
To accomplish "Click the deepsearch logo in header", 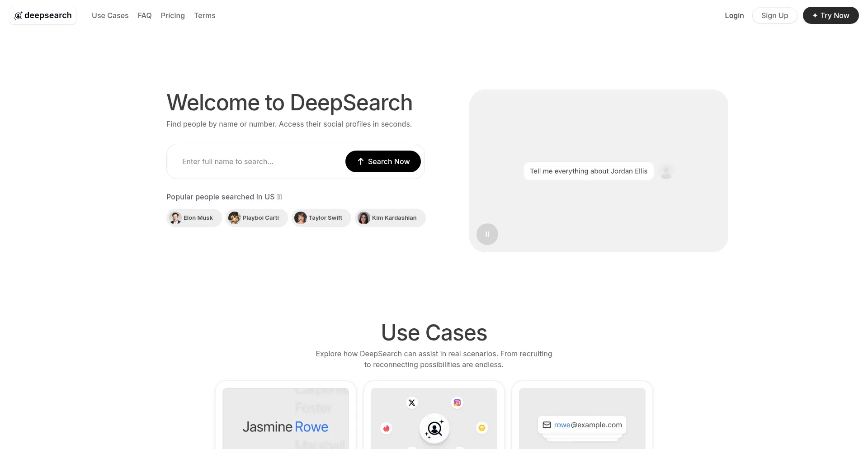I will [x=43, y=15].
